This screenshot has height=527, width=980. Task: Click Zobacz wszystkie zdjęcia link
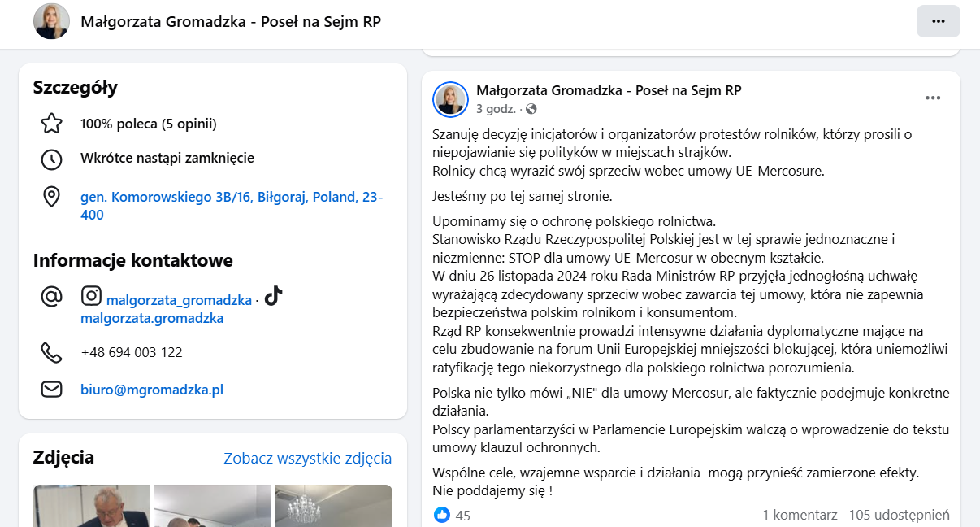click(x=307, y=458)
